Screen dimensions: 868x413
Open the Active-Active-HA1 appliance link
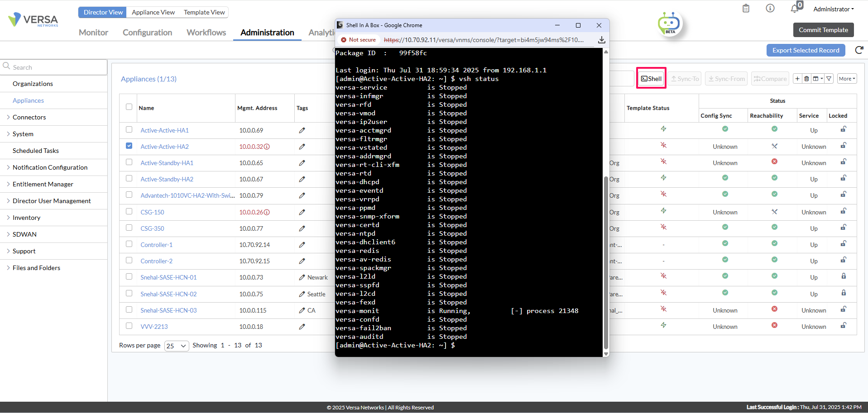164,130
